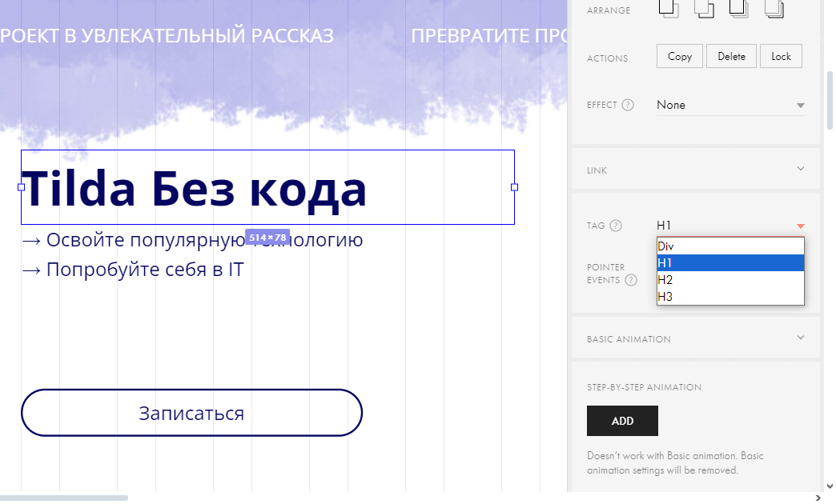Open the help tooltip next to Pointer Events
The image size is (836, 504).
click(631, 280)
